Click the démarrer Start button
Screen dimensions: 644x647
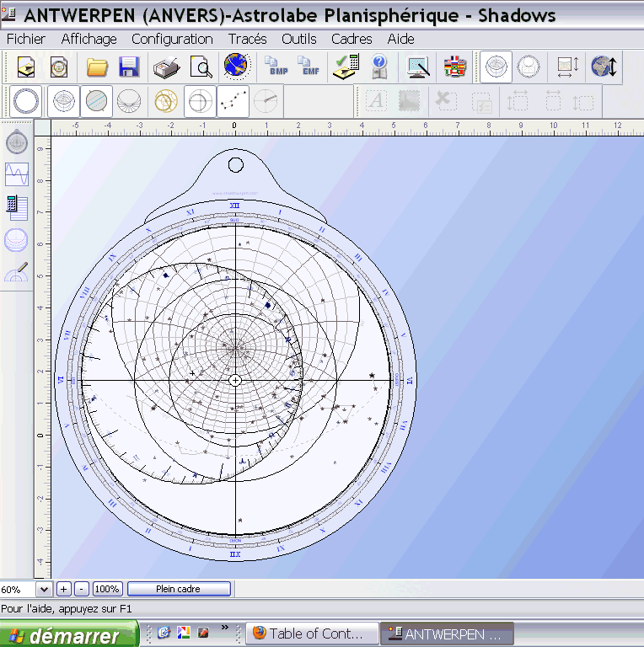click(69, 634)
